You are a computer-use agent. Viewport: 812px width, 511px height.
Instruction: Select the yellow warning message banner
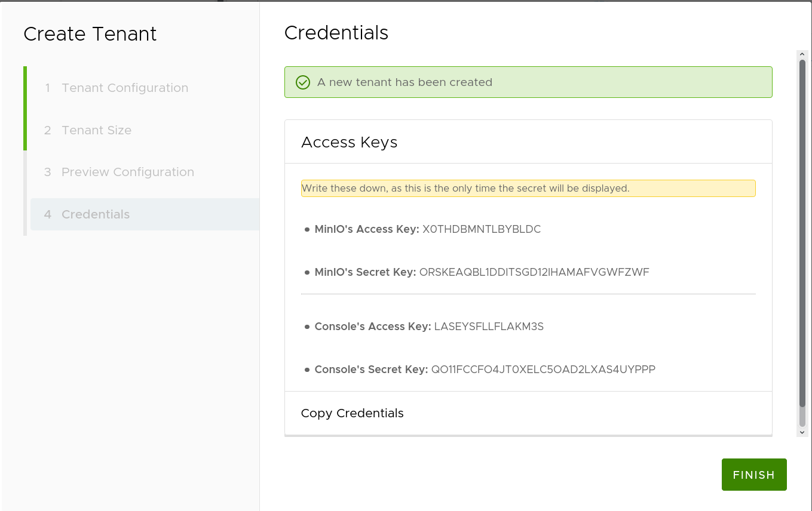pos(528,188)
